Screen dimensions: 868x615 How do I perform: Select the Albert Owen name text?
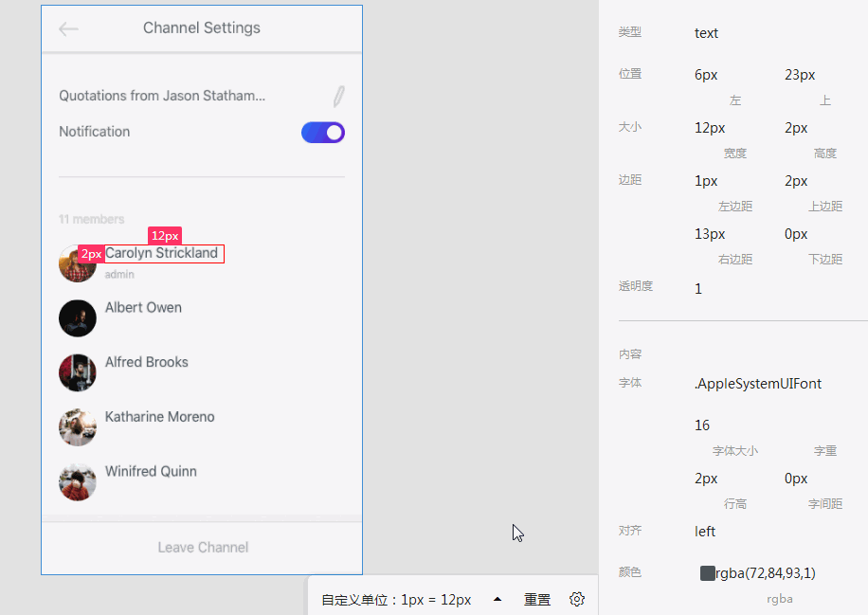pyautogui.click(x=143, y=307)
